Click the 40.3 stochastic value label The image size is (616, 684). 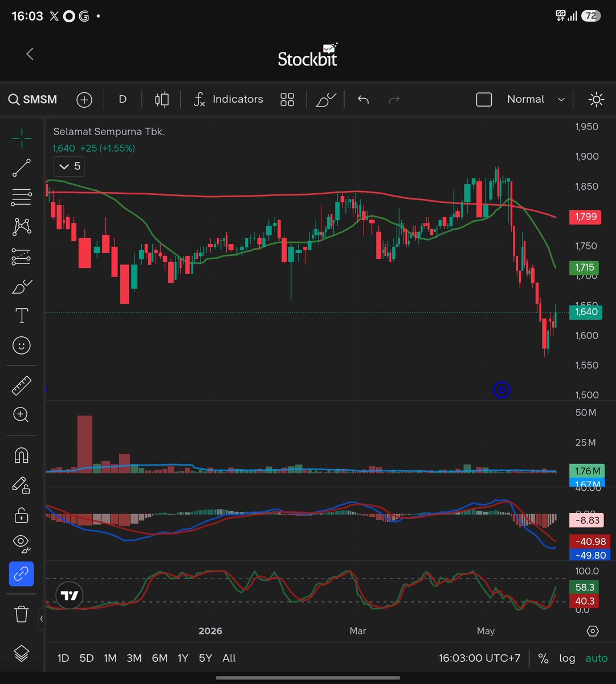[x=584, y=601]
